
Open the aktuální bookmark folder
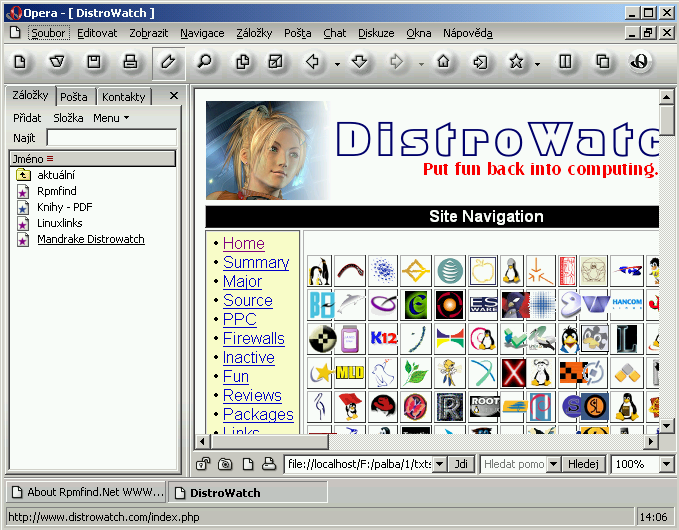pos(56,175)
